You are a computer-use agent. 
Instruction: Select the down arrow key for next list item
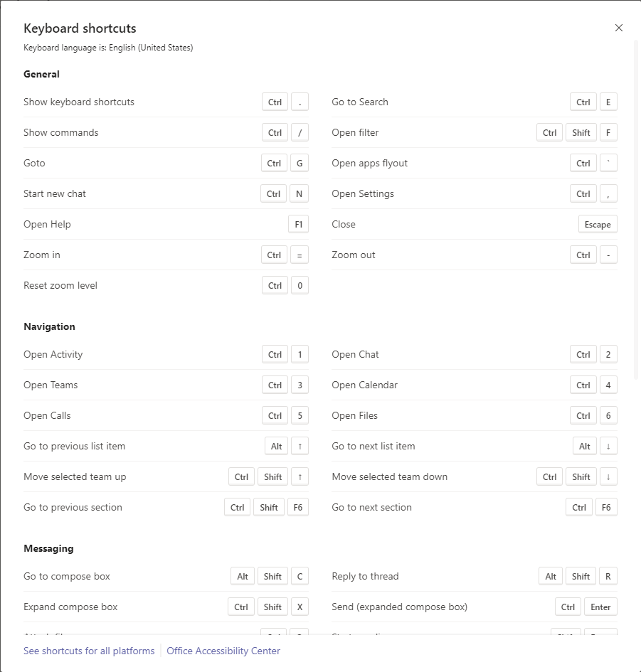(608, 446)
